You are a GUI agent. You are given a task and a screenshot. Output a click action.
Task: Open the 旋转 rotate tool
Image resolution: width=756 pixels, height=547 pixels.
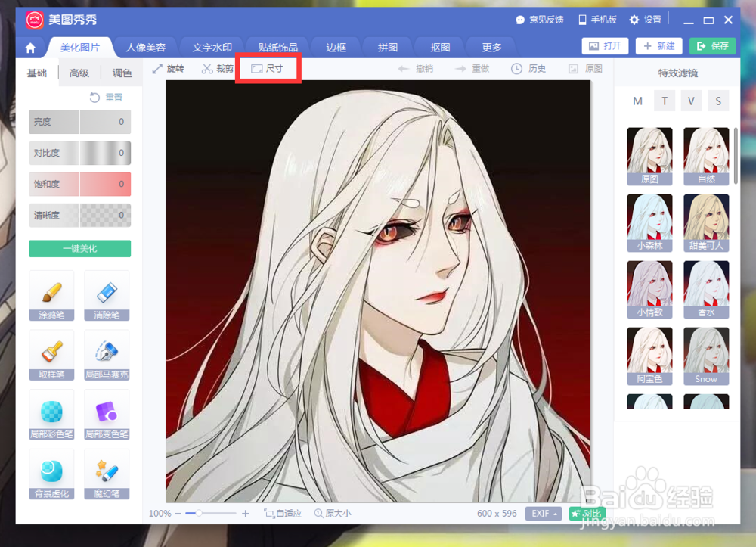[x=169, y=69]
